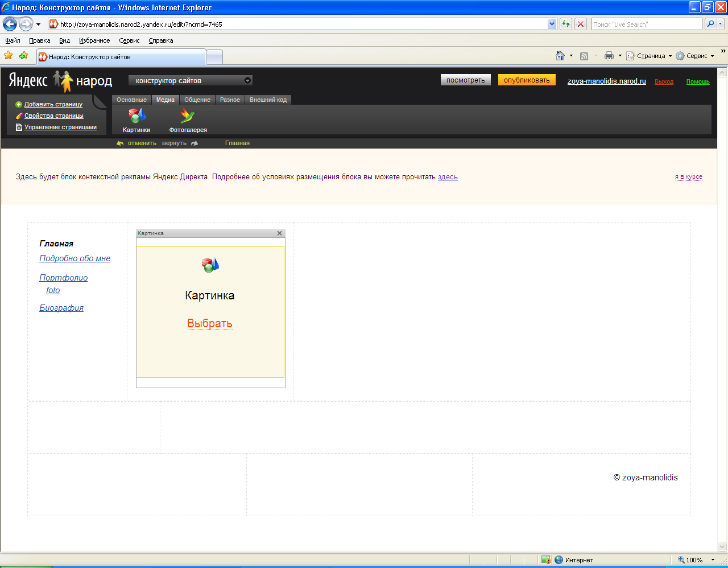Image resolution: width=728 pixels, height=568 pixels.
Task: Open the Подробно обо мне link
Action: [x=75, y=258]
